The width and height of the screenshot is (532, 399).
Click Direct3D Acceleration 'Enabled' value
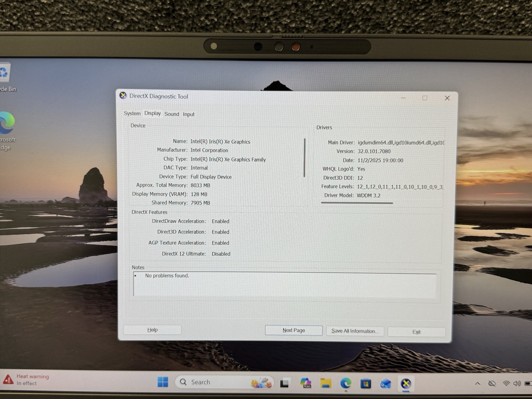220,232
